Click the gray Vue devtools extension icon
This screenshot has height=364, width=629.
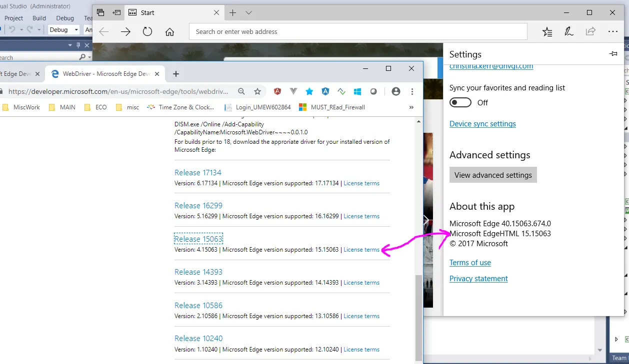(293, 91)
